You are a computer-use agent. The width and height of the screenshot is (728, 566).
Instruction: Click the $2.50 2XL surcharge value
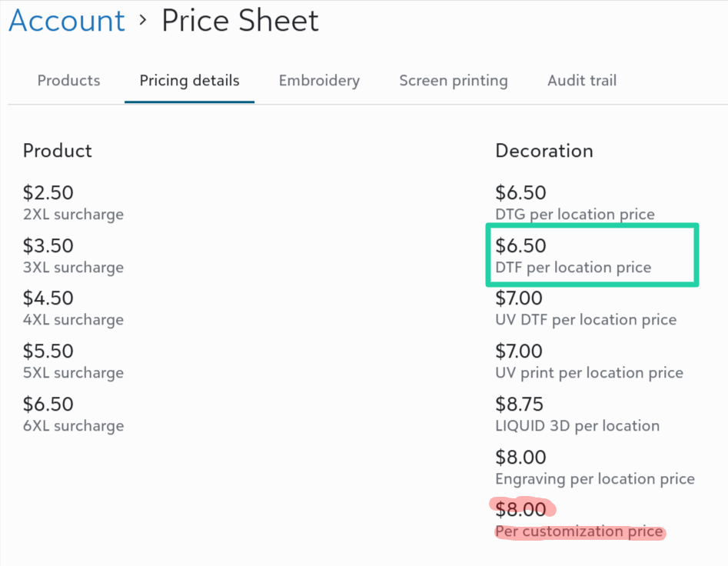pyautogui.click(x=48, y=193)
